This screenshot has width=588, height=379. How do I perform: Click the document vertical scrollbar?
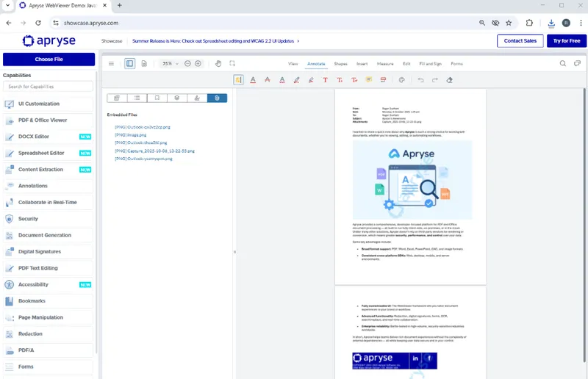click(x=584, y=225)
